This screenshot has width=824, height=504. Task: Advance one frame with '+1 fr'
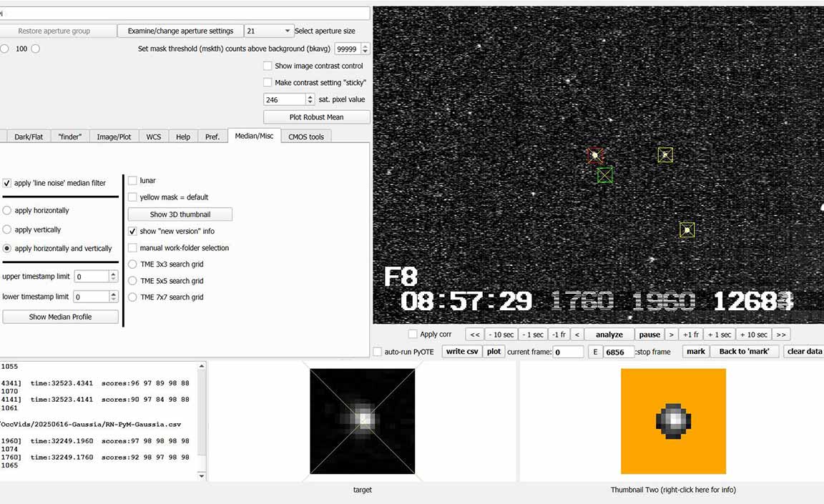tap(690, 335)
